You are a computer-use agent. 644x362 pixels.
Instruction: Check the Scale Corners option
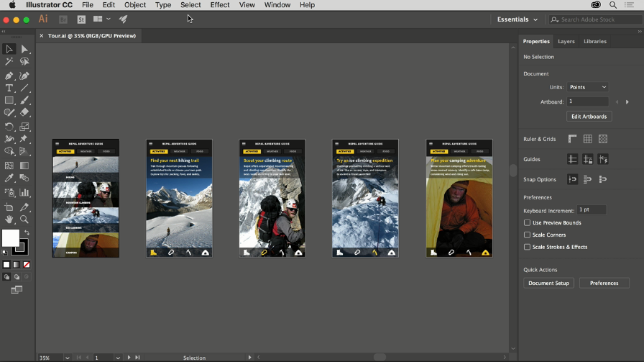point(528,235)
